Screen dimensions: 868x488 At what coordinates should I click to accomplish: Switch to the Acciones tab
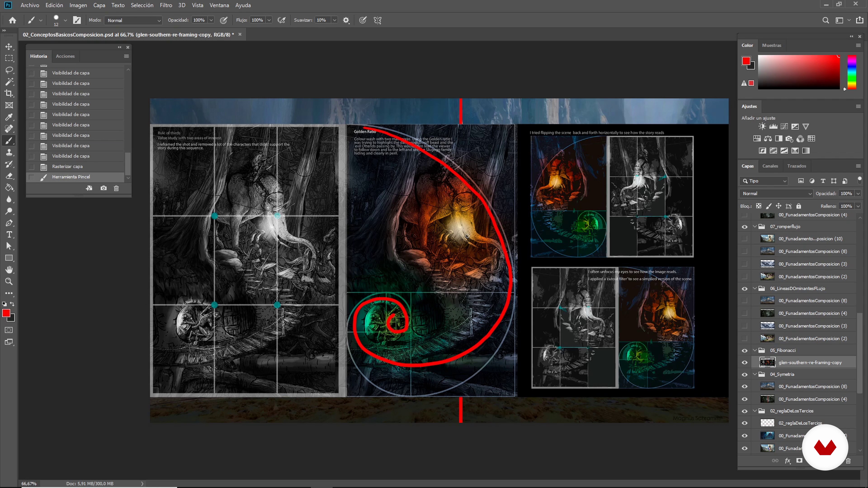(65, 56)
